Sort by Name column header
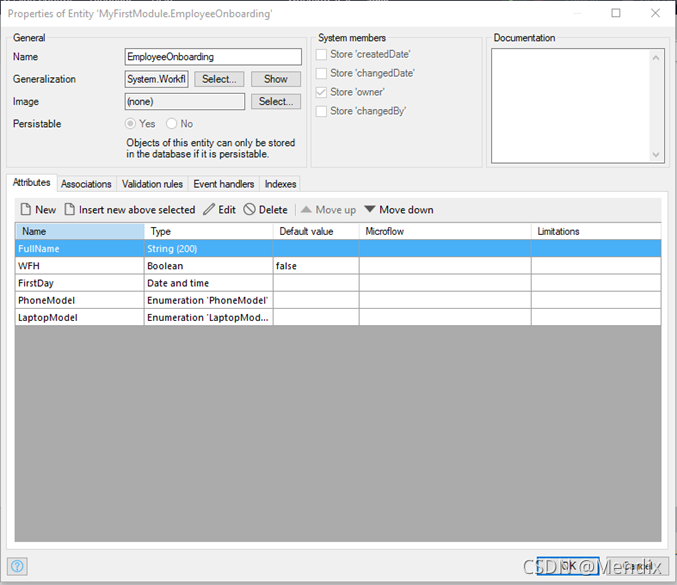This screenshot has height=585, width=677. click(80, 231)
